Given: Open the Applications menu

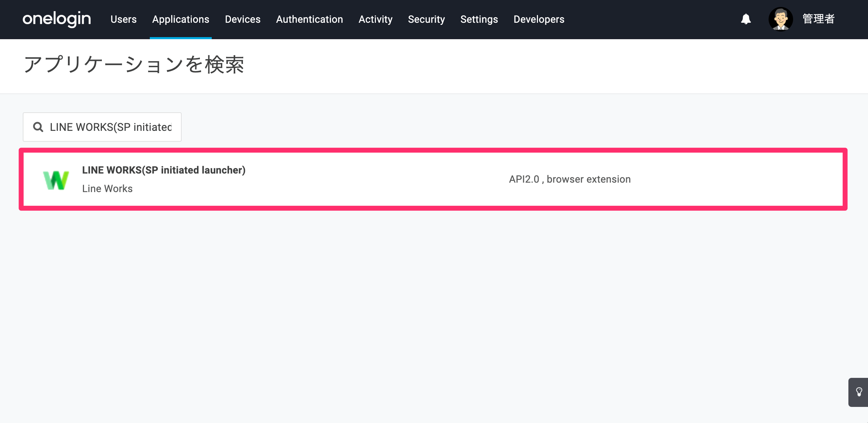Looking at the screenshot, I should pyautogui.click(x=181, y=19).
